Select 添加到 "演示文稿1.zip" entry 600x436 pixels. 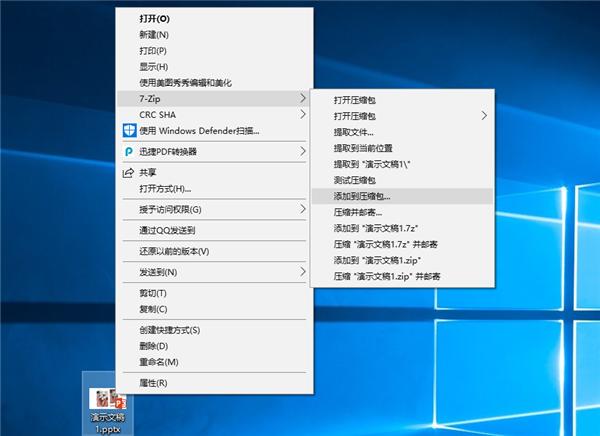coord(402,260)
